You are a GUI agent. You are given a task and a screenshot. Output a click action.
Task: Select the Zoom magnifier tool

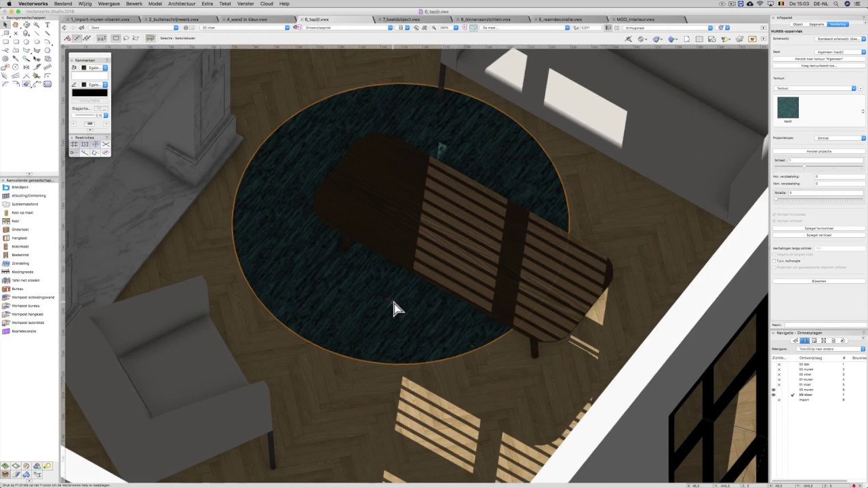(37, 24)
